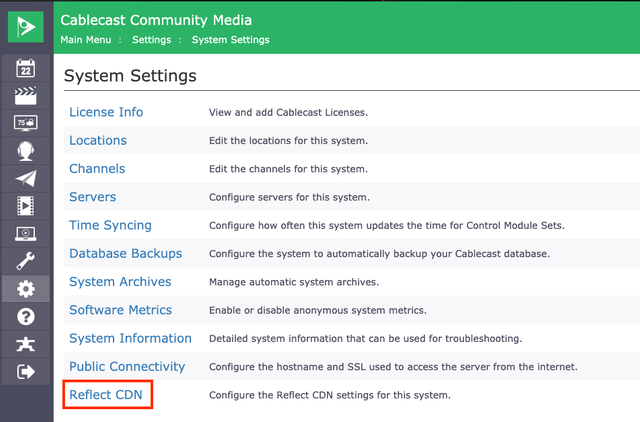
Task: Open the wrench tools icon
Action: pyautogui.click(x=26, y=261)
